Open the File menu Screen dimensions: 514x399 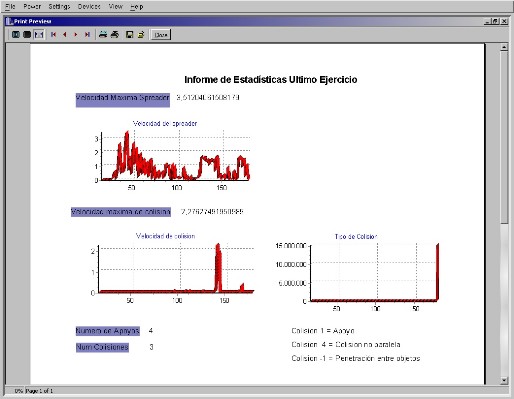10,6
